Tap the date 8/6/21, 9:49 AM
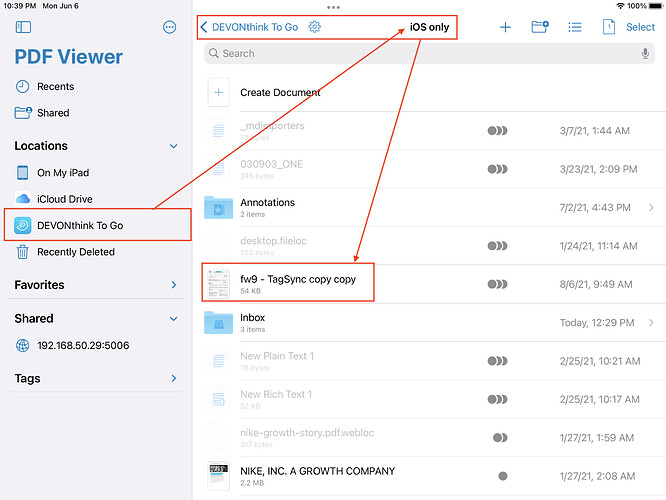Screen dimensions: 666x500 (596, 284)
